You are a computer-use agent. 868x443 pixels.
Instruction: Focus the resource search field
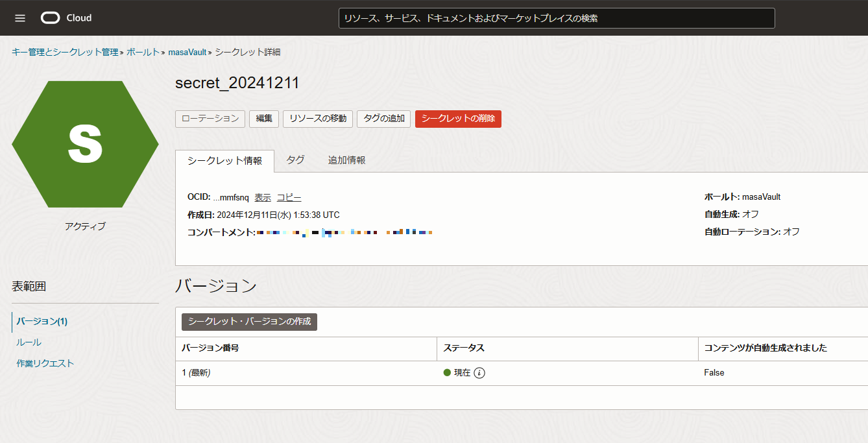coord(557,18)
